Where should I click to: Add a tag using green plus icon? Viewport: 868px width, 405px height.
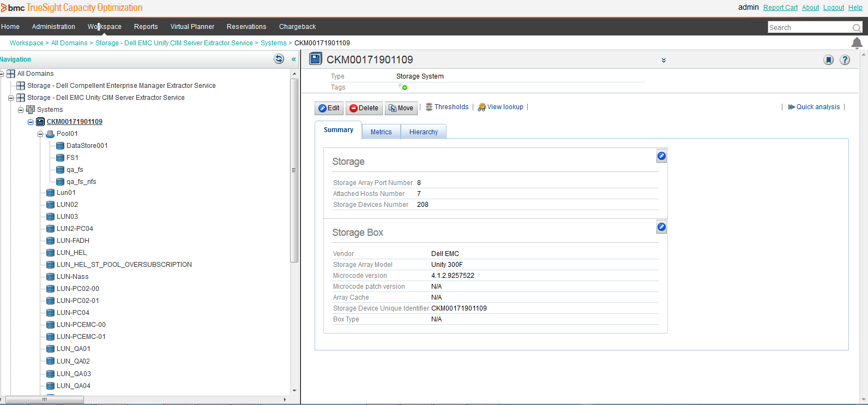point(403,87)
